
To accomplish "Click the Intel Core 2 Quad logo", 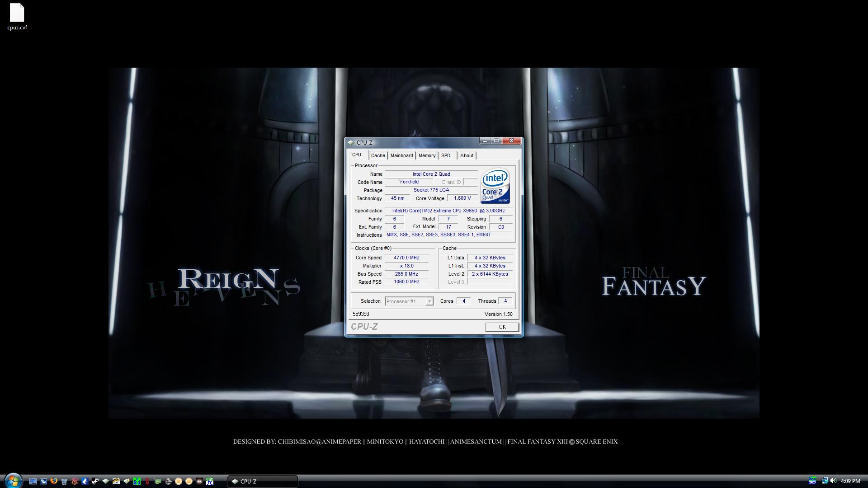I will pyautogui.click(x=495, y=186).
